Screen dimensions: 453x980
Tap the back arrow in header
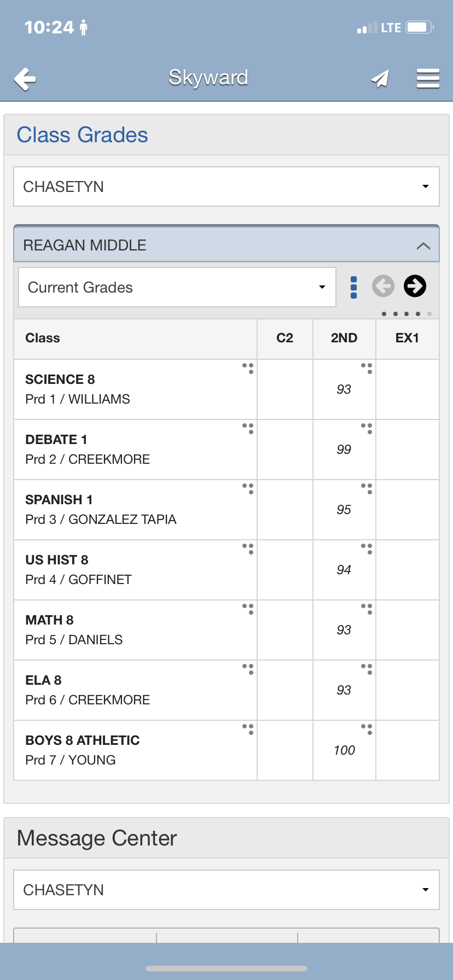25,79
